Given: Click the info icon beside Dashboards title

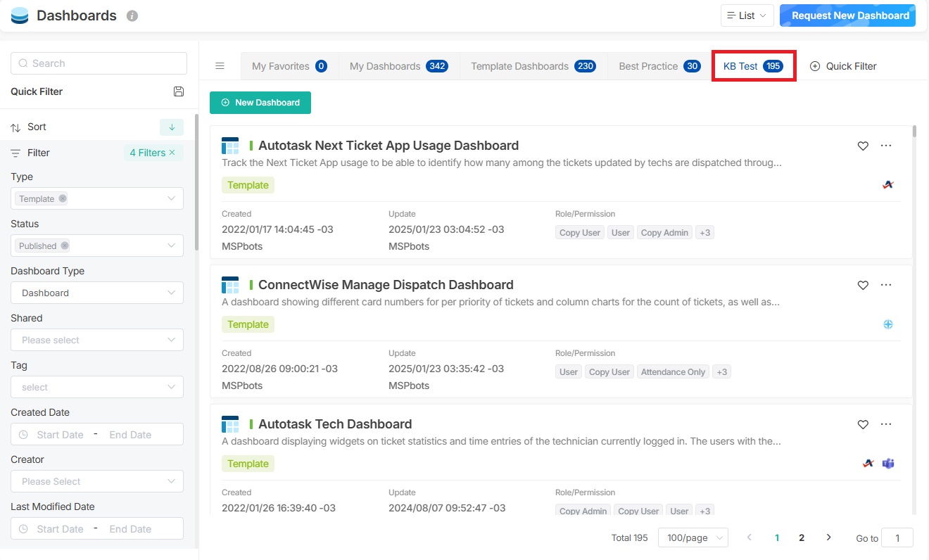Looking at the screenshot, I should 132,15.
